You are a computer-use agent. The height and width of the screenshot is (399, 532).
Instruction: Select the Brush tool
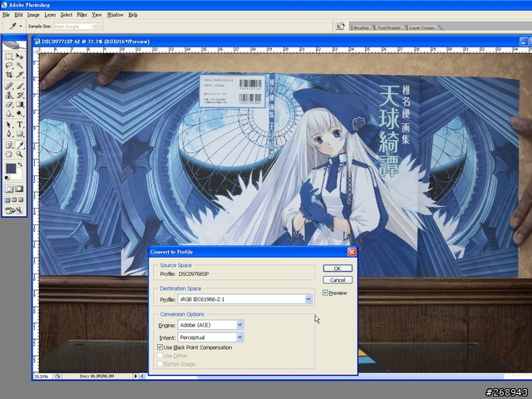tap(19, 86)
